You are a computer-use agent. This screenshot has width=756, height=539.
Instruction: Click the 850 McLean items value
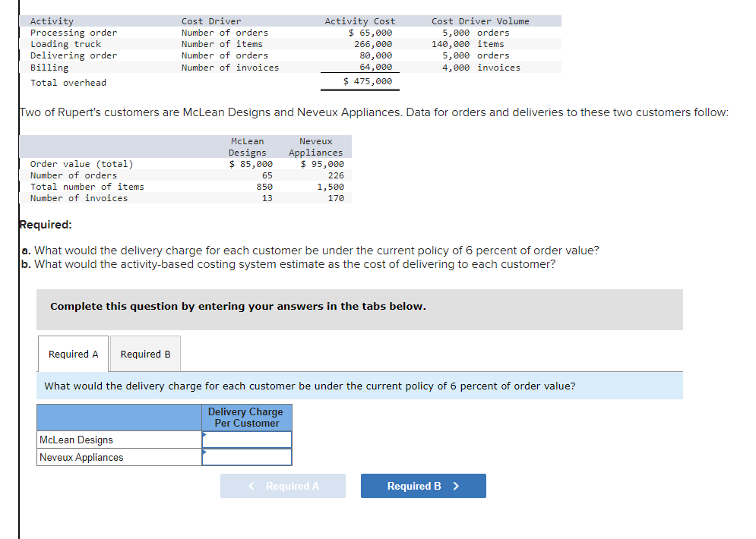coord(264,187)
